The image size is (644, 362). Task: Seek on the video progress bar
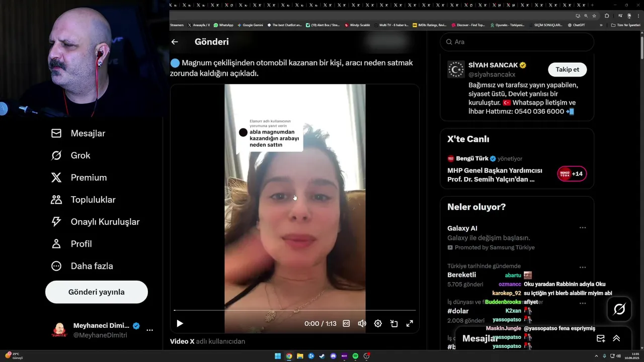coord(295,310)
